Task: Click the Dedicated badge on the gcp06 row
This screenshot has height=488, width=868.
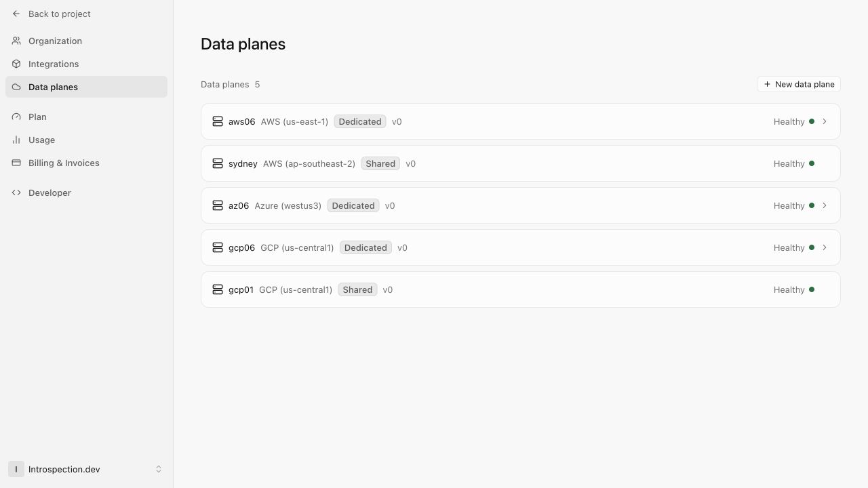Action: [x=366, y=247]
